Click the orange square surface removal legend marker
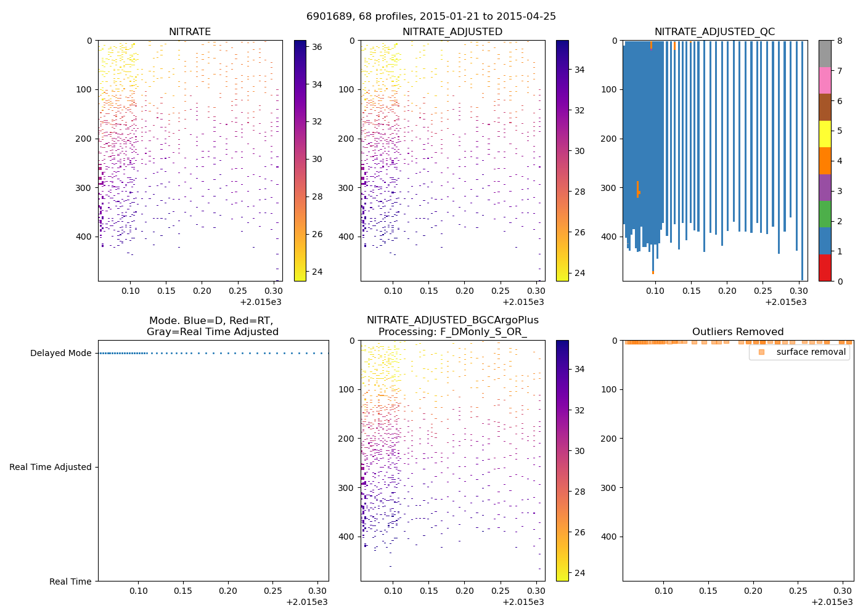This screenshot has height=616, width=863. 761,352
